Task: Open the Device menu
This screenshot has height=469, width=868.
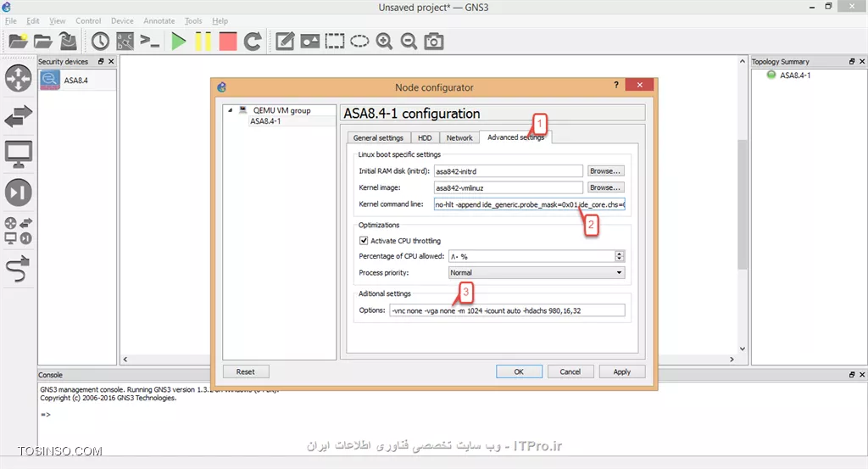Action: (x=122, y=21)
